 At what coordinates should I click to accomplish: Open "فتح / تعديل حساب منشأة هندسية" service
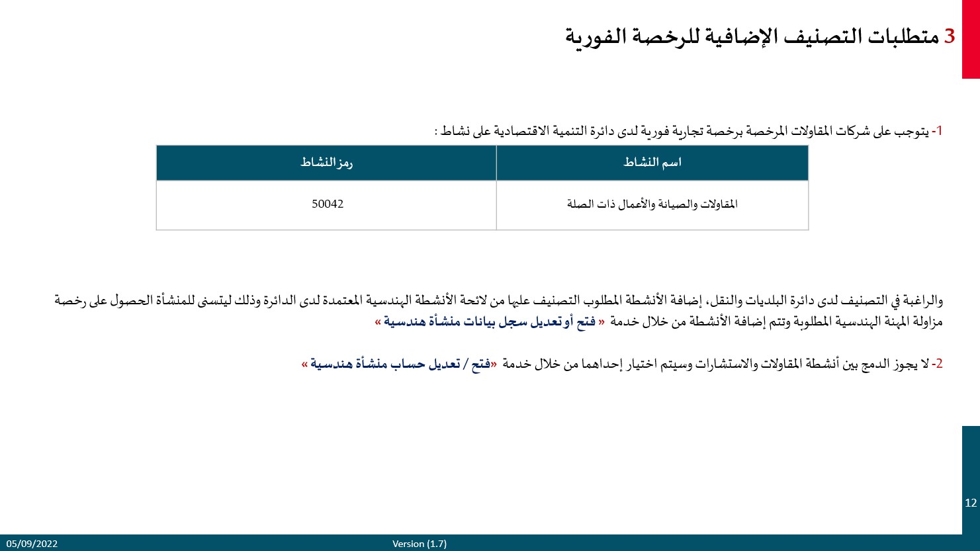click(x=400, y=364)
